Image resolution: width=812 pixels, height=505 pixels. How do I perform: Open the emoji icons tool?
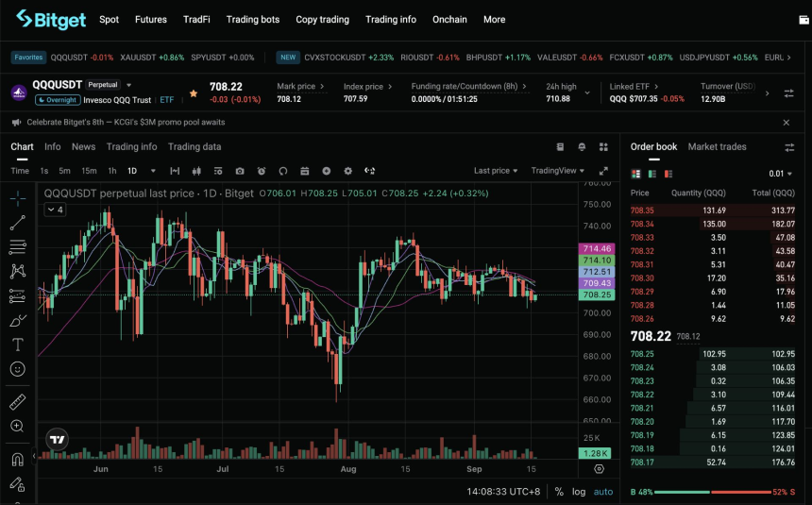pyautogui.click(x=18, y=369)
